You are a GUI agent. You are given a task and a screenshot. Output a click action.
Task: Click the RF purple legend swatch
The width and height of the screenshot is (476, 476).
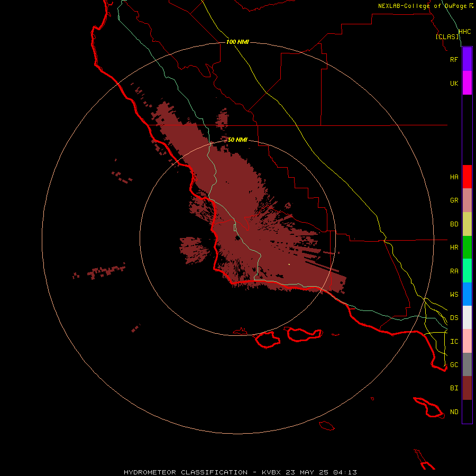point(467,59)
